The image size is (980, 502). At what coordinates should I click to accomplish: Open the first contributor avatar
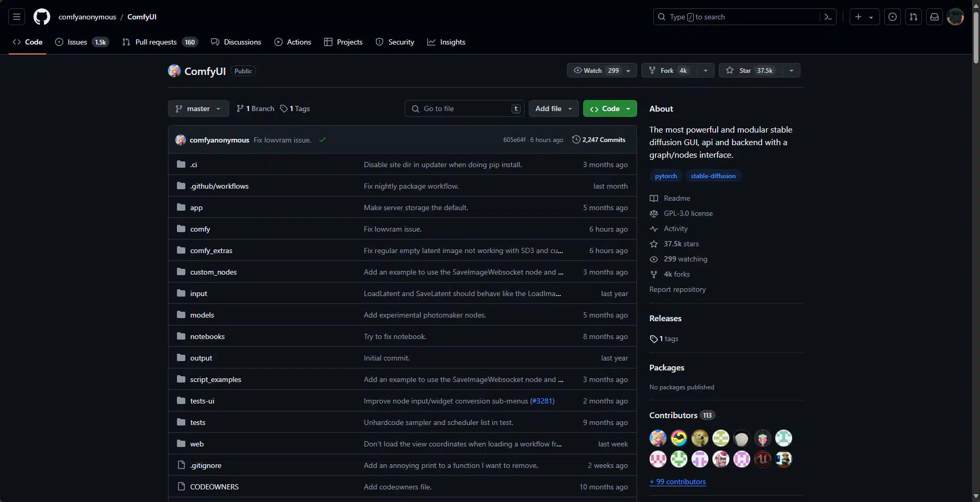click(x=658, y=438)
